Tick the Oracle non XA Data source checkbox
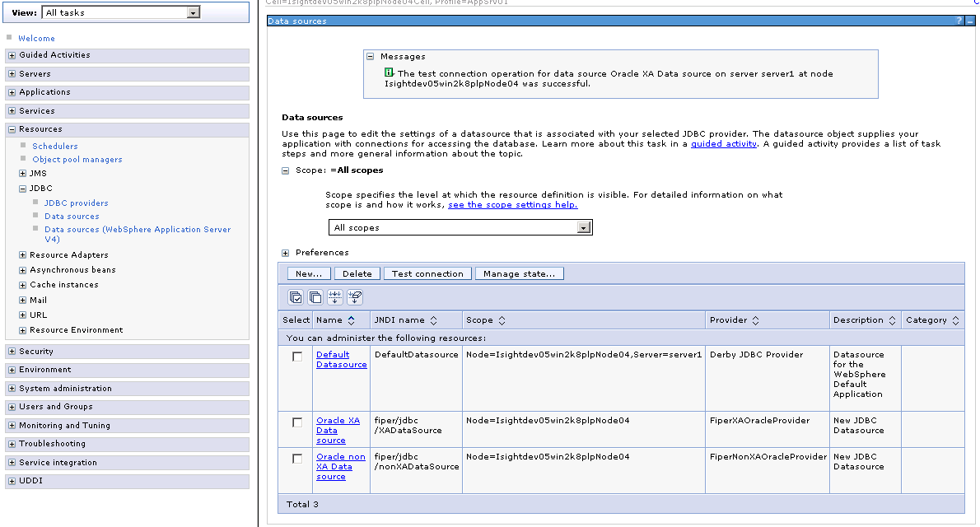Image resolution: width=980 pixels, height=527 pixels. click(x=297, y=459)
